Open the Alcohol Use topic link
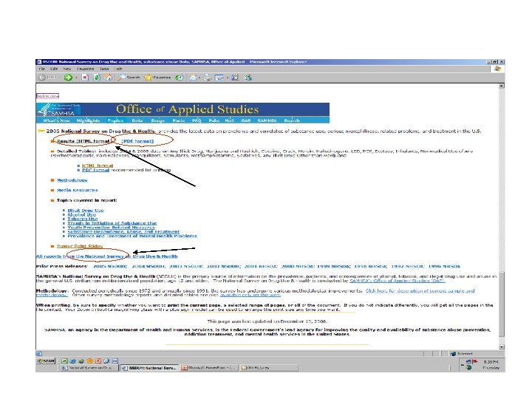Image resolution: width=532 pixels, height=399 pixels. [81, 215]
